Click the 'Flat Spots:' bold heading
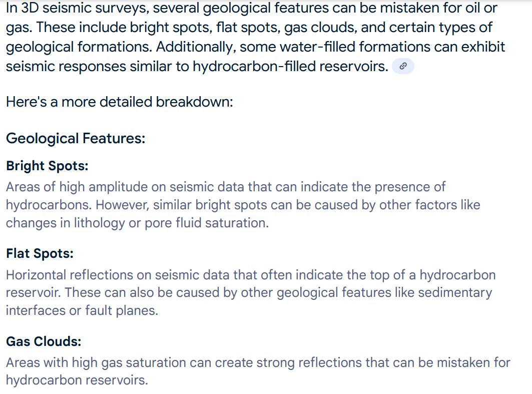 coord(40,253)
